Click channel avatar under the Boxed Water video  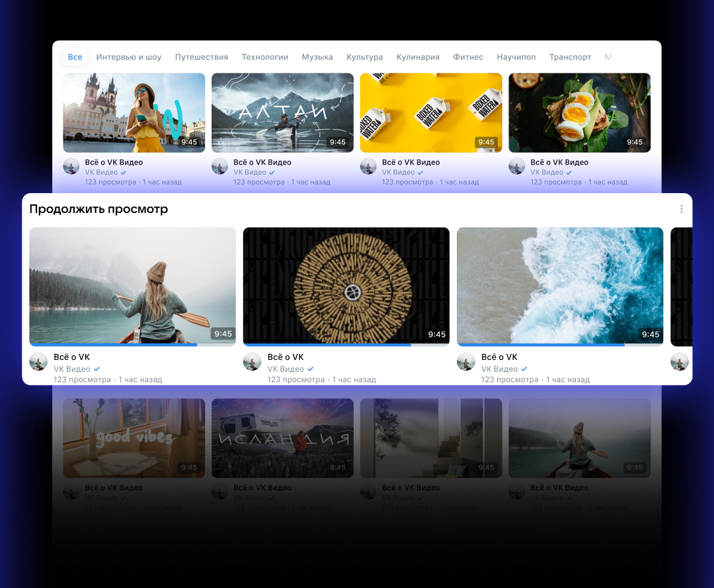click(x=368, y=166)
